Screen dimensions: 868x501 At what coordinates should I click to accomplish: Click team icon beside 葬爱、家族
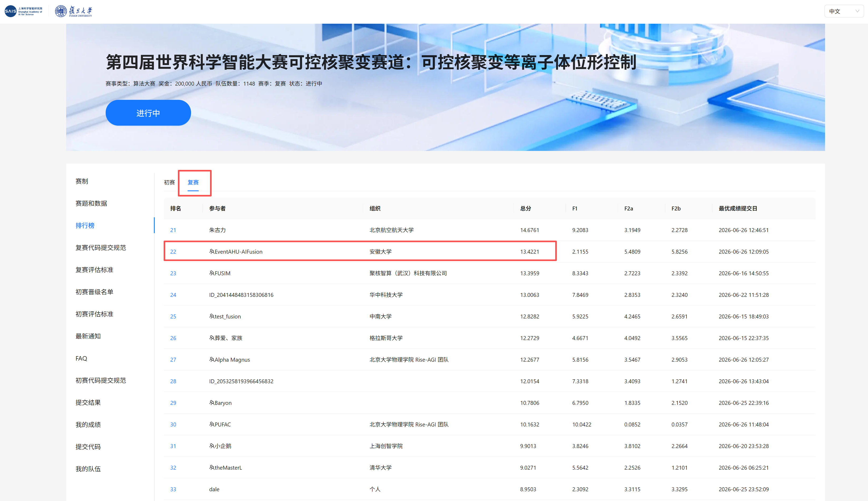(212, 338)
